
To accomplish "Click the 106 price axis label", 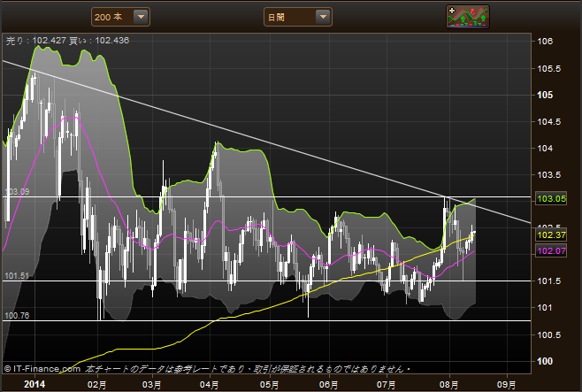I will coord(545,42).
